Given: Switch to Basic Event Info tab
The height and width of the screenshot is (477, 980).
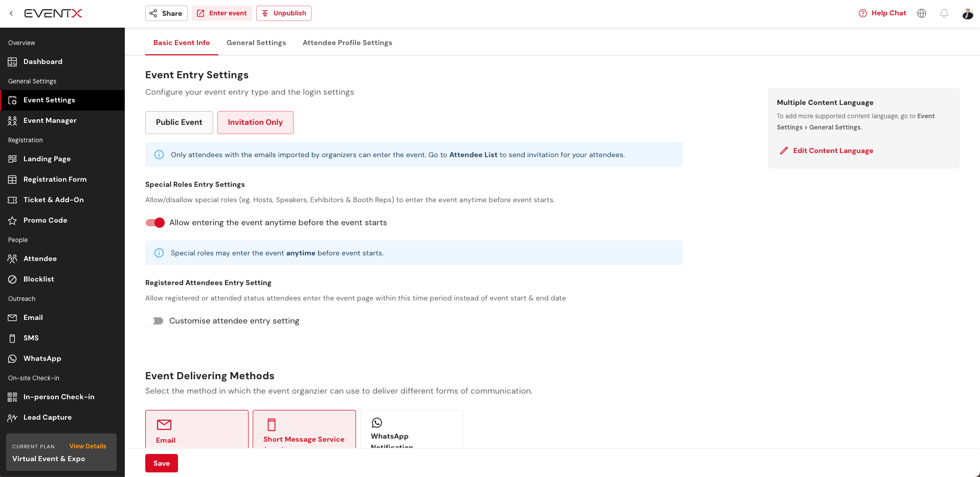Looking at the screenshot, I should (182, 42).
